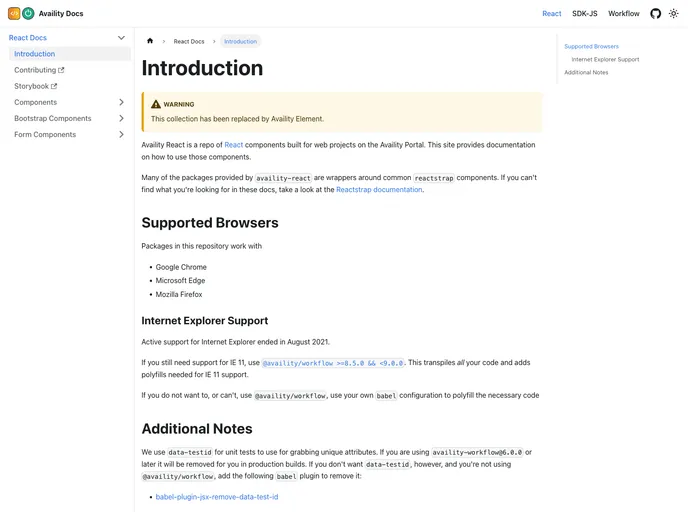Click React Docs in the breadcrumb
Screen dimensions: 688x512
pos(189,41)
